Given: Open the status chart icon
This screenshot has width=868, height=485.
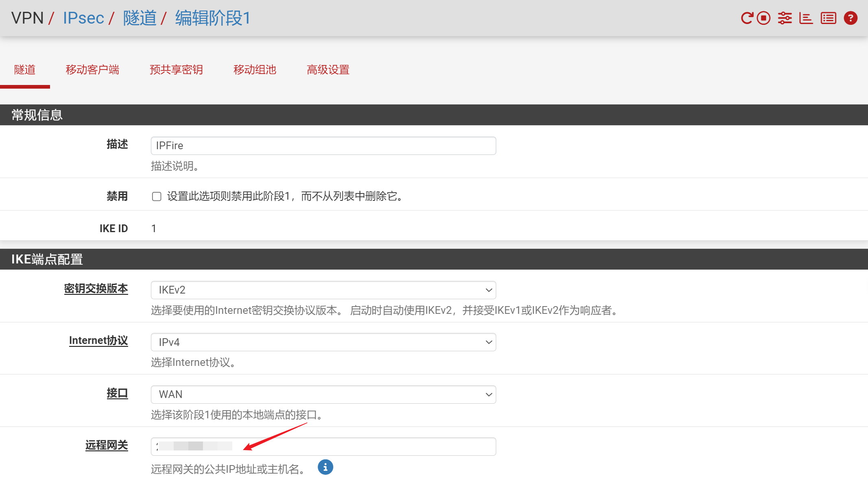Looking at the screenshot, I should pyautogui.click(x=806, y=18).
